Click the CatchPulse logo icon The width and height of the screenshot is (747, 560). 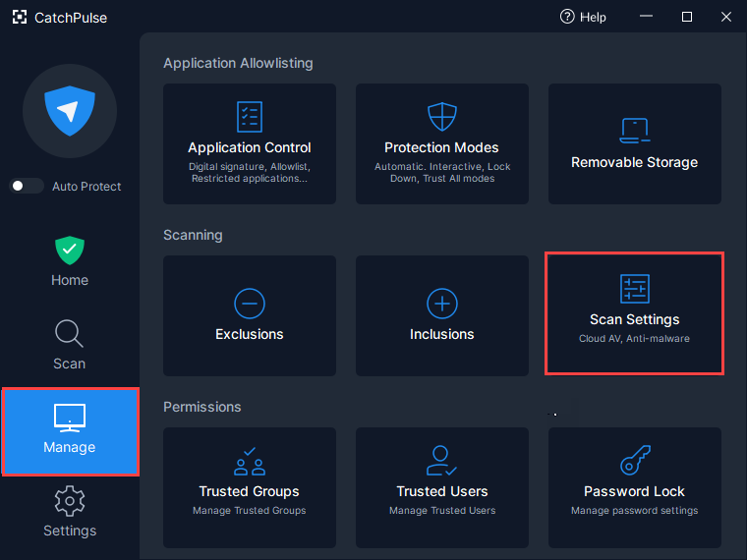[20, 17]
